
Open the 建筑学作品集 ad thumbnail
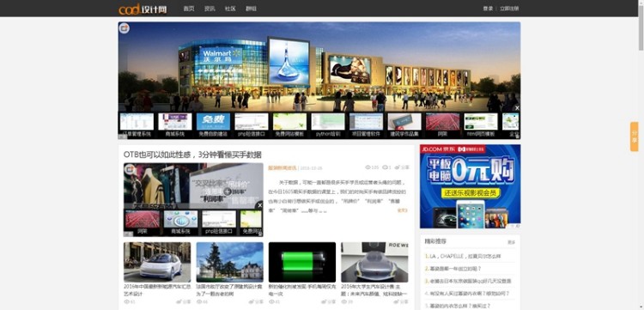(404, 125)
